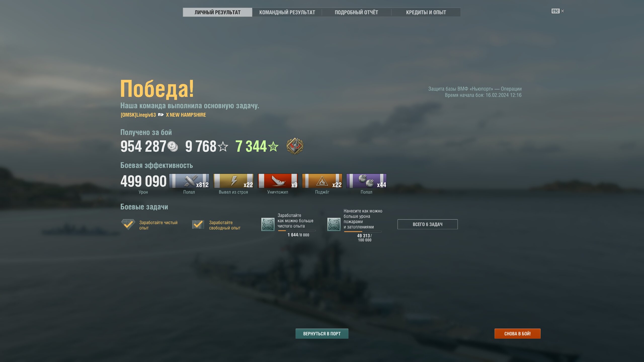Open the Кредиты и опыт tab
This screenshot has height=362, width=644.
426,12
